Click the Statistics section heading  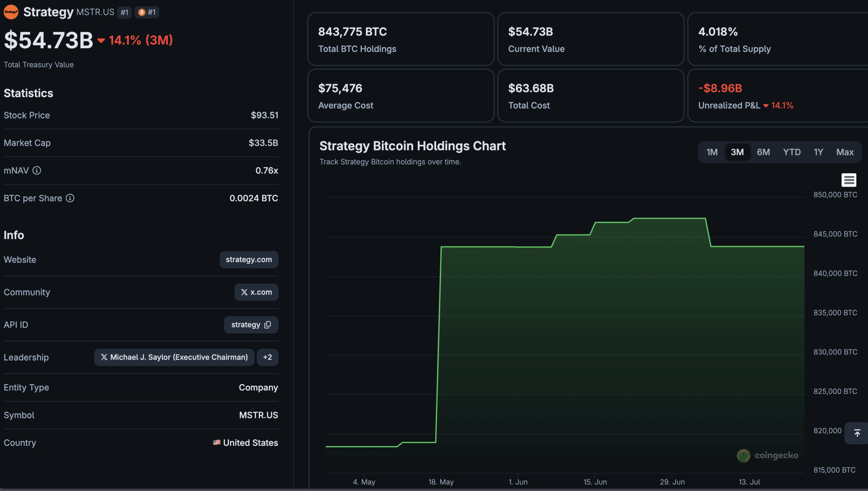[28, 93]
